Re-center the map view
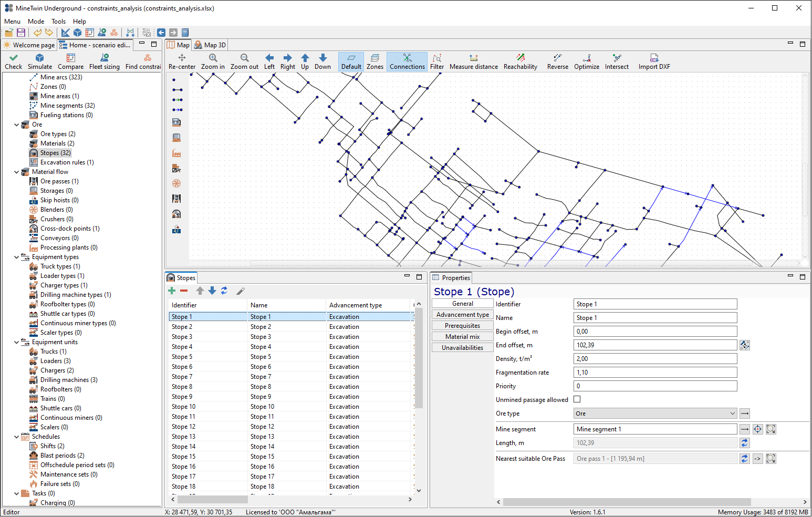812x517 pixels. 182,61
